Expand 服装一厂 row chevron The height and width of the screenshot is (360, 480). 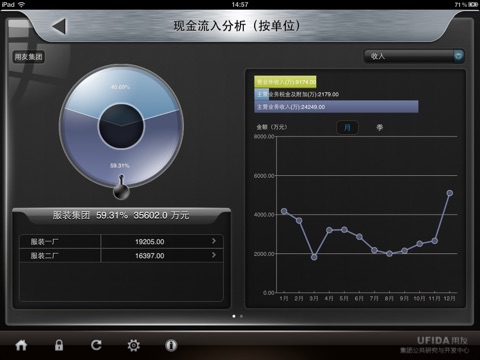(214, 241)
